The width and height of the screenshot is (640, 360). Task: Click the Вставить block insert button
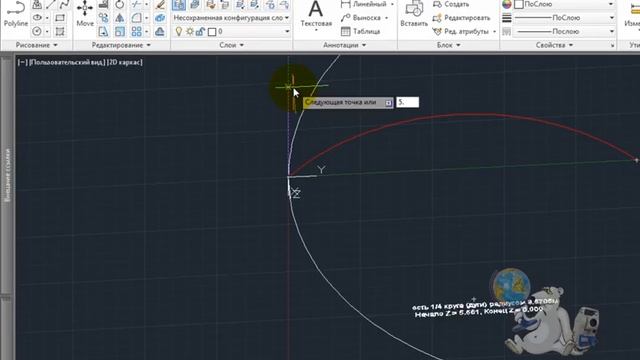pyautogui.click(x=414, y=14)
